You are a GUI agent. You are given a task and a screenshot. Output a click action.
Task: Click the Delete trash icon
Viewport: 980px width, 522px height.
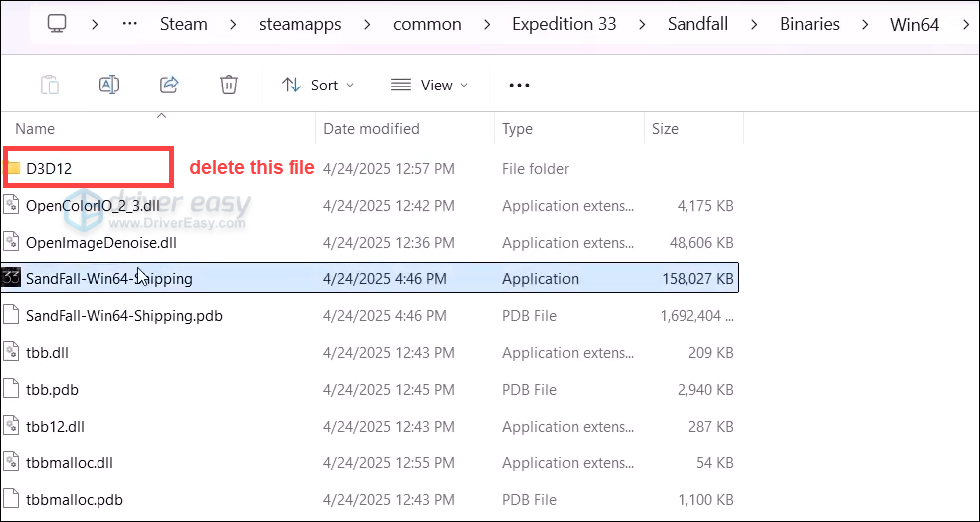229,86
